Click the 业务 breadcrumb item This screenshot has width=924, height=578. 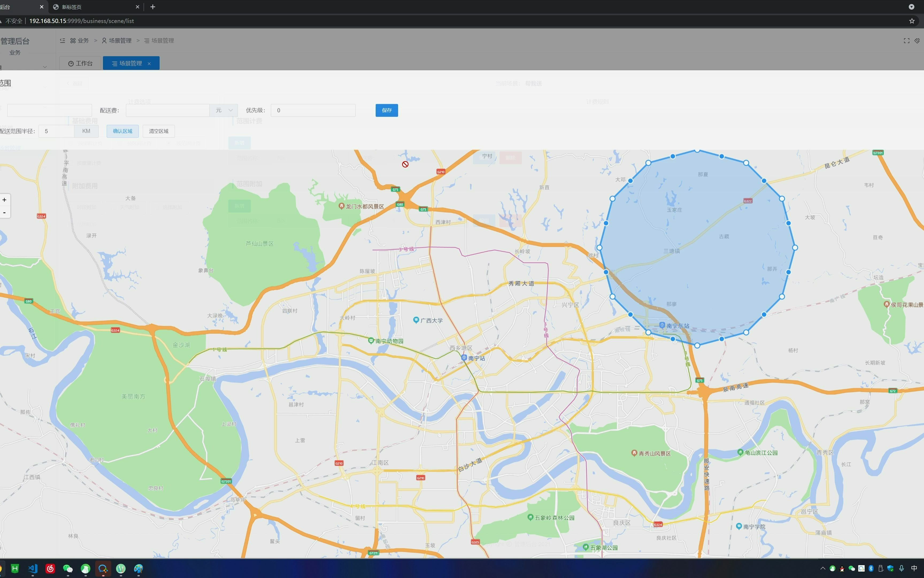[79, 40]
